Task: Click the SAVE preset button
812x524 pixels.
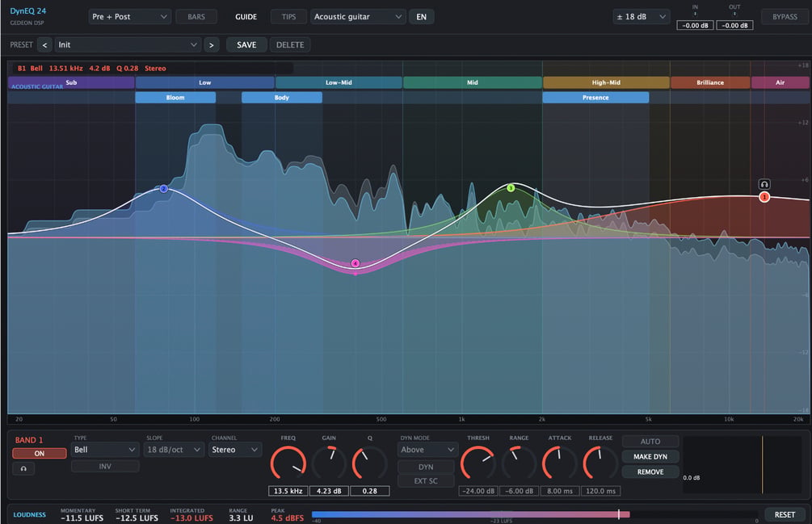Action: 246,45
